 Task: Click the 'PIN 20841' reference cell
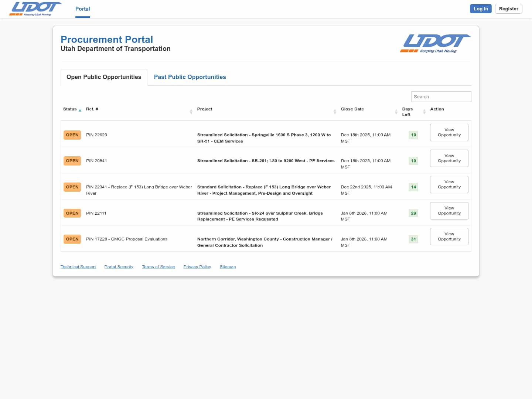[96, 161]
